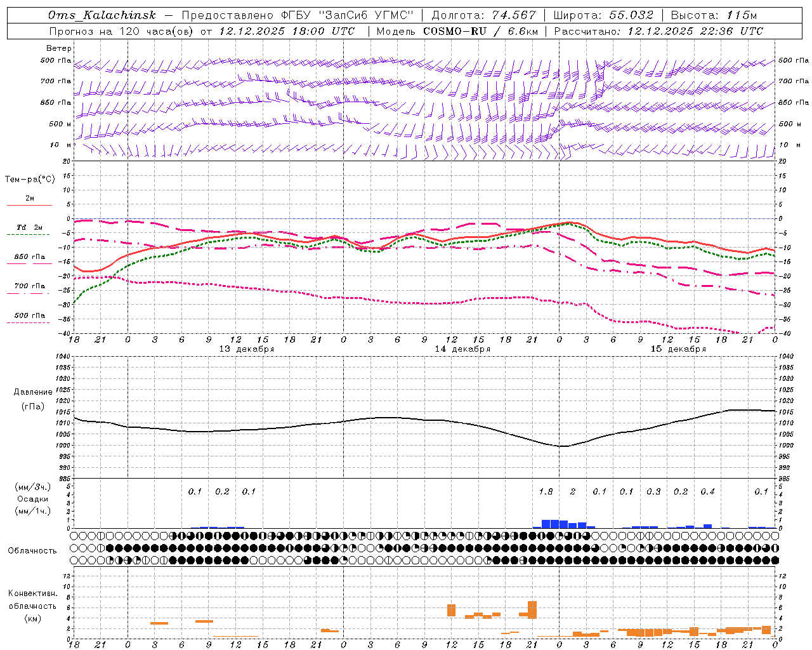
Task: Click the '(мм/3ч.)' precipitation unit label
Action: click(x=32, y=487)
